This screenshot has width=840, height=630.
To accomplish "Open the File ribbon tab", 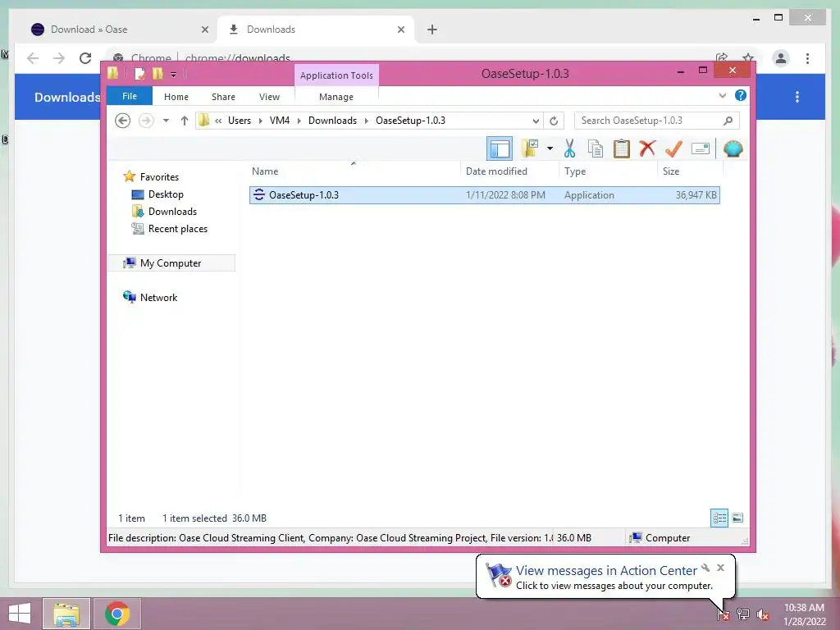I will [130, 96].
